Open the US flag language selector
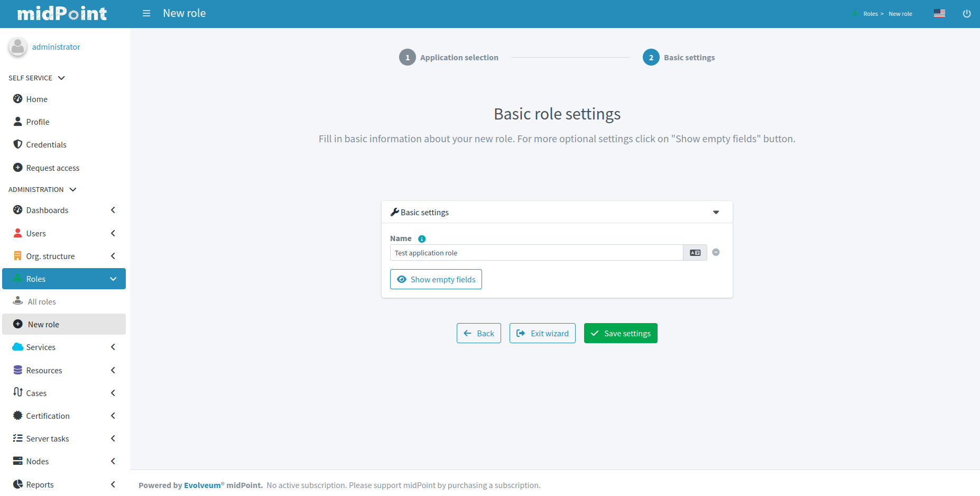Screen dimensions: 980x496 (x=939, y=14)
